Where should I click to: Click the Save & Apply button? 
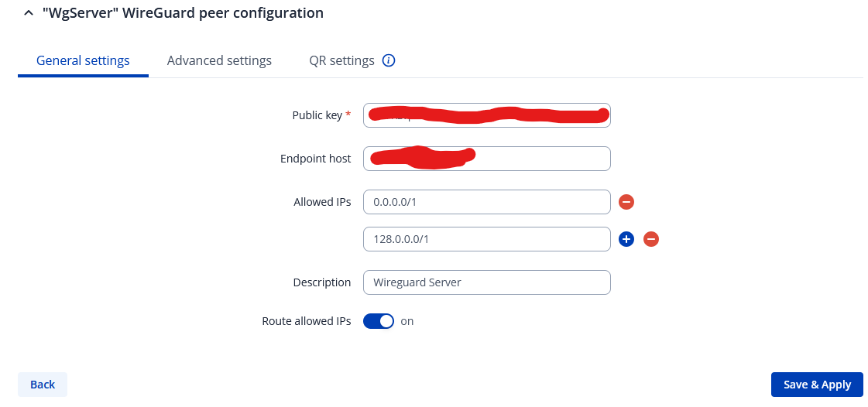point(817,385)
